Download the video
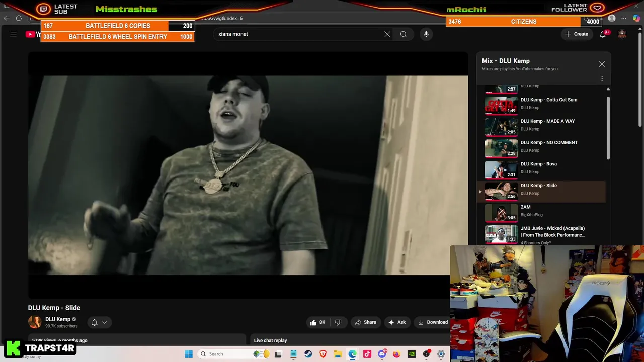This screenshot has width=644, height=362. pos(433,322)
